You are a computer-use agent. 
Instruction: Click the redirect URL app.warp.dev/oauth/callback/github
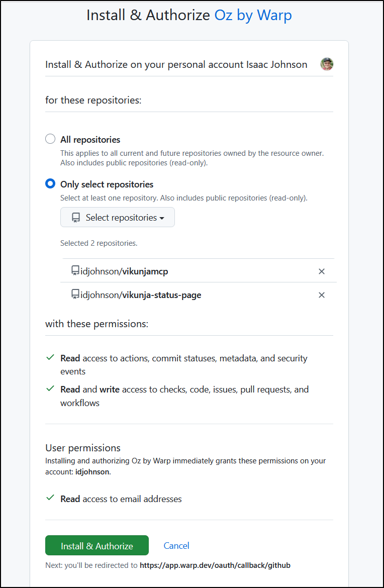[215, 565]
